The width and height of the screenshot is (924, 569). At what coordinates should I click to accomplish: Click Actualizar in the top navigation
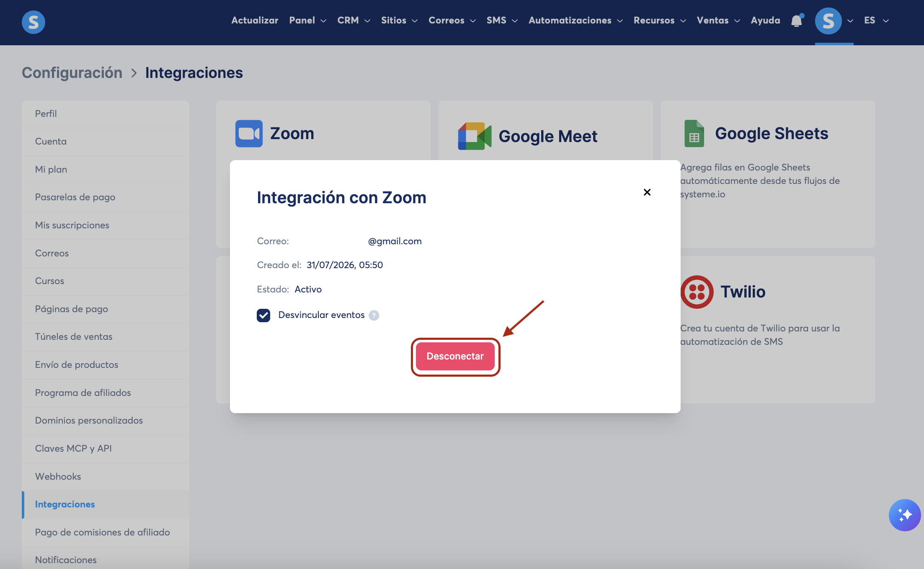point(255,21)
